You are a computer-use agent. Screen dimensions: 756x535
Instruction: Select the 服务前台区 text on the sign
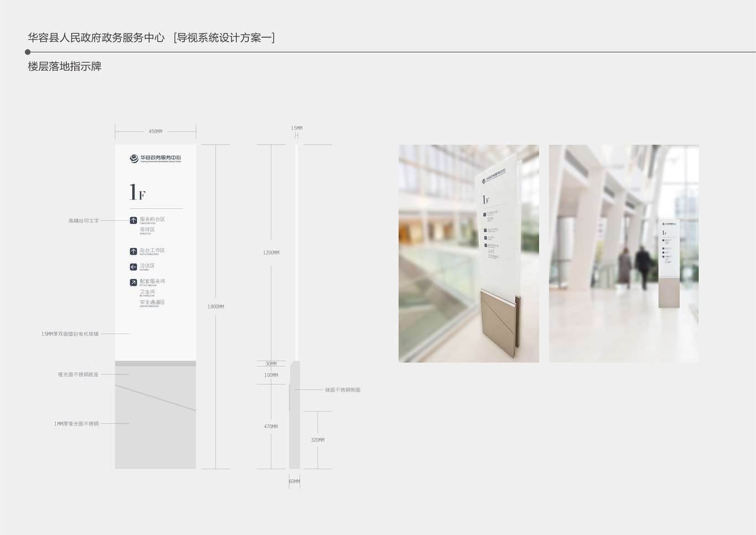pos(152,219)
